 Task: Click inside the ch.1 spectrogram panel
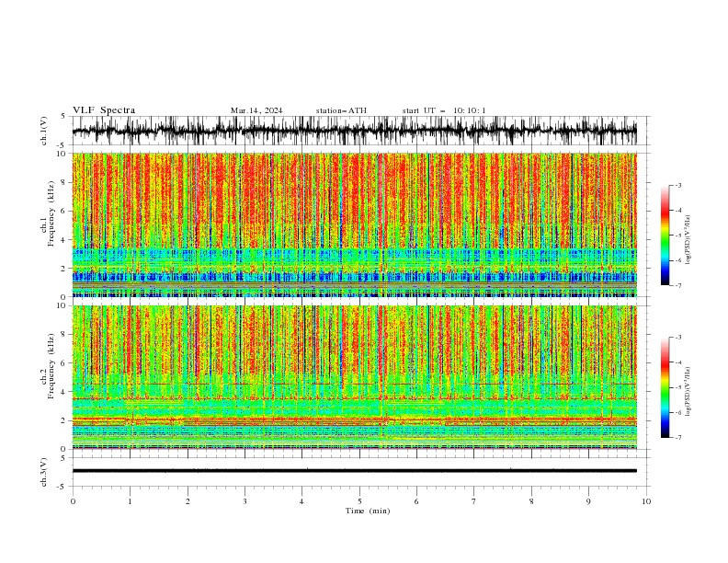point(354,224)
